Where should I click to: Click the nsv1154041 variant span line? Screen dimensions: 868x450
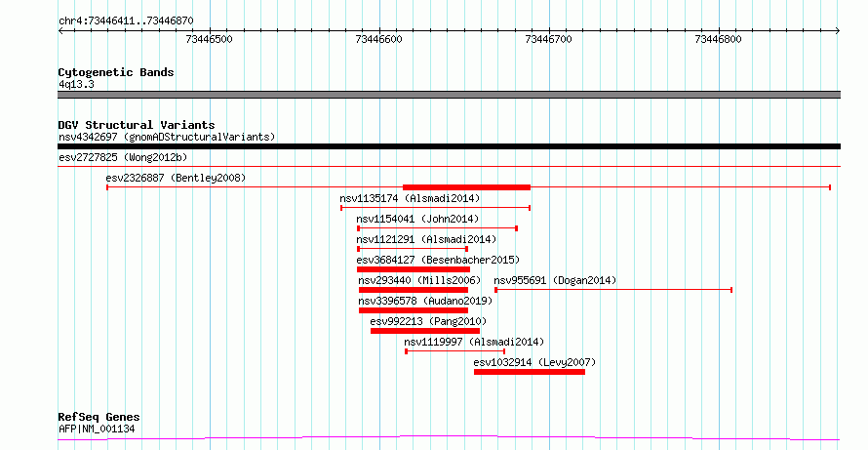pyautogui.click(x=437, y=227)
